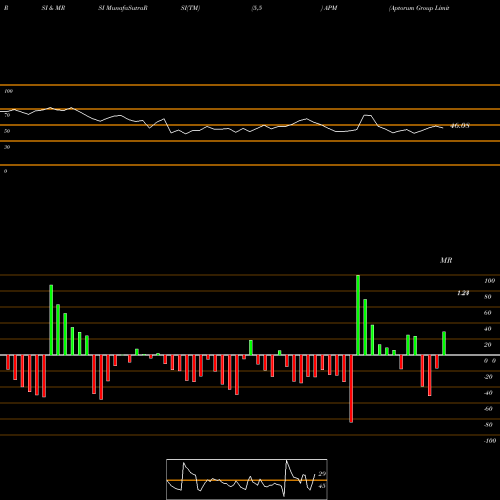Select the current RSI value 46.08

(x=460, y=126)
